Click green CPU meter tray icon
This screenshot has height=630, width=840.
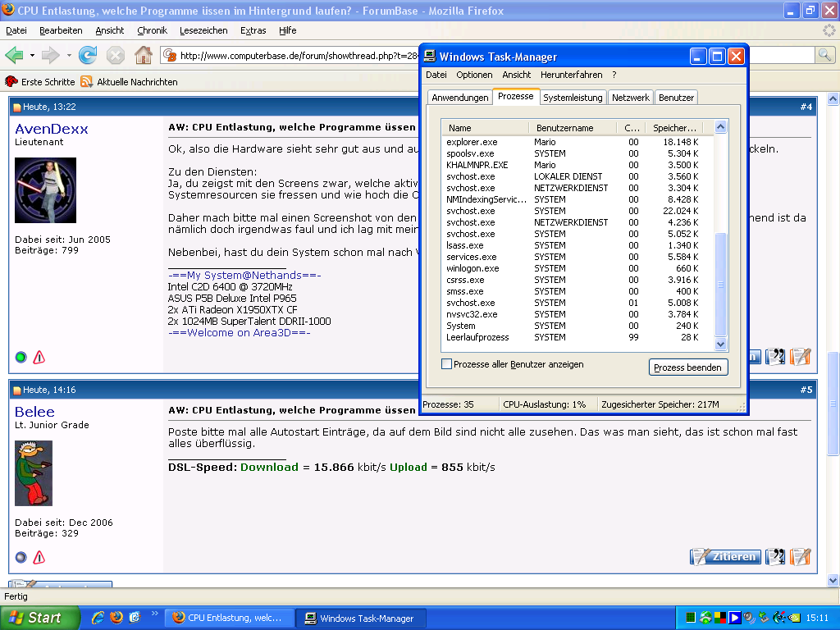tap(691, 618)
